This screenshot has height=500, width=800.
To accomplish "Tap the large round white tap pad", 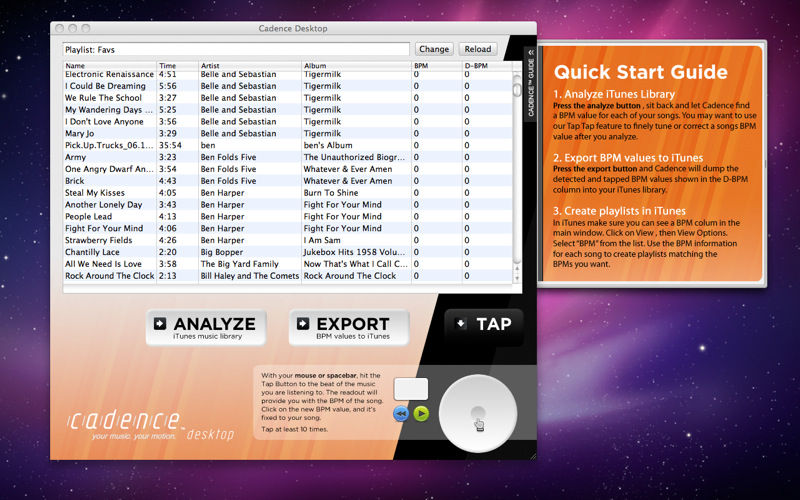I will point(478,413).
